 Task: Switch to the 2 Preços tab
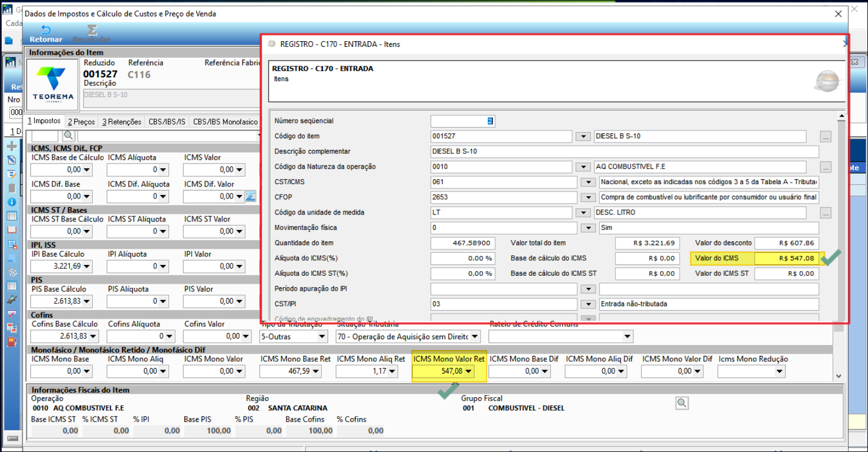pyautogui.click(x=81, y=122)
